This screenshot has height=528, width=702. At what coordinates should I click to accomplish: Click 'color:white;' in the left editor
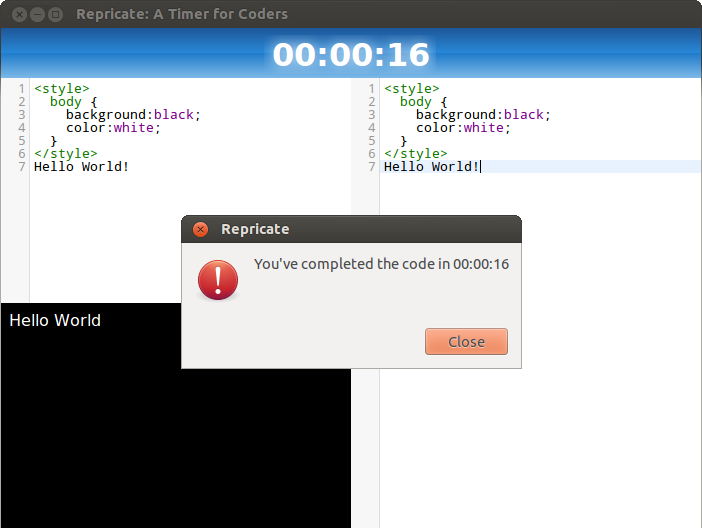click(x=113, y=128)
